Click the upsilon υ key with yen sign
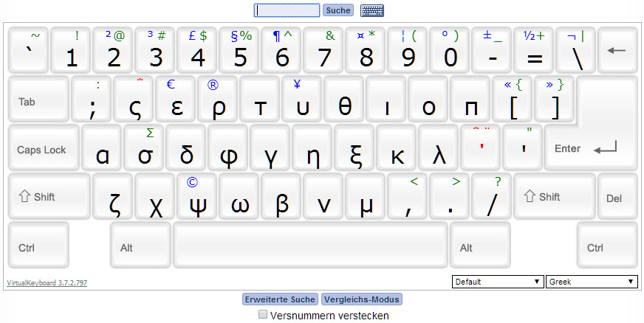Screen dimensions: 644x323 pyautogui.click(x=301, y=100)
